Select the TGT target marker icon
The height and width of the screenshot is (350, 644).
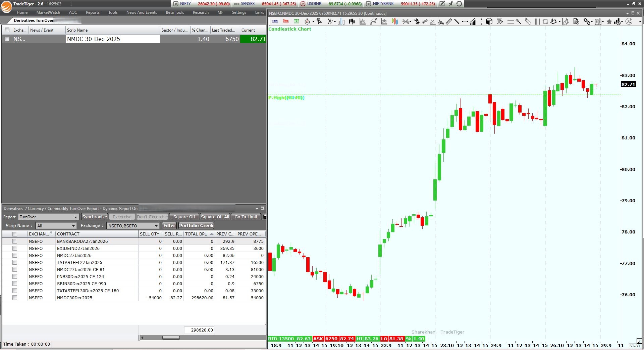point(297,21)
